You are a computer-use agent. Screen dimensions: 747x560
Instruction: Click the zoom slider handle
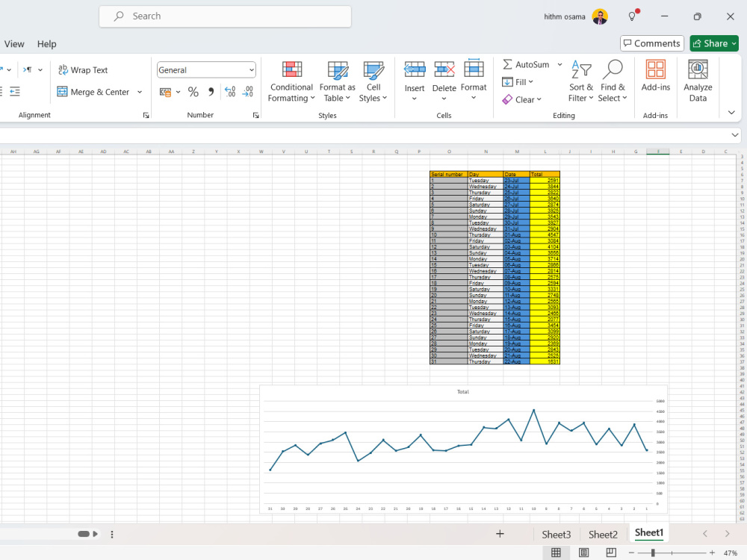[653, 553]
